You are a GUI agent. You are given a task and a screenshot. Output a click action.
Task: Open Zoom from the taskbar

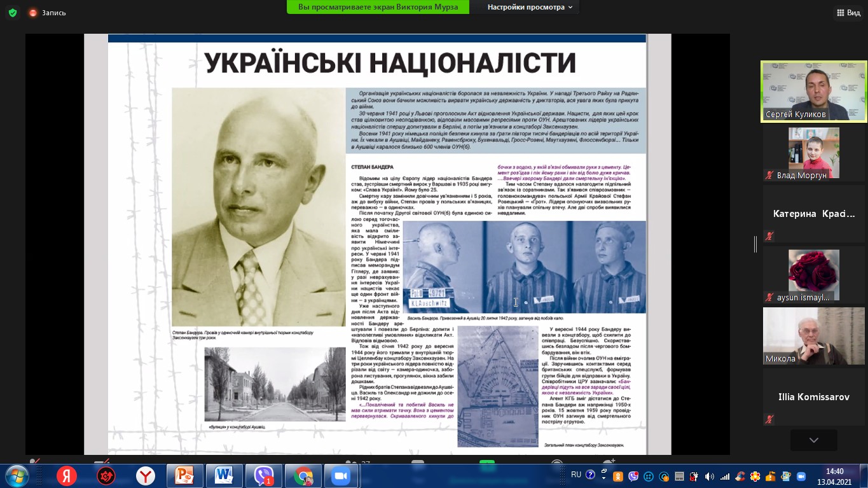point(341,476)
